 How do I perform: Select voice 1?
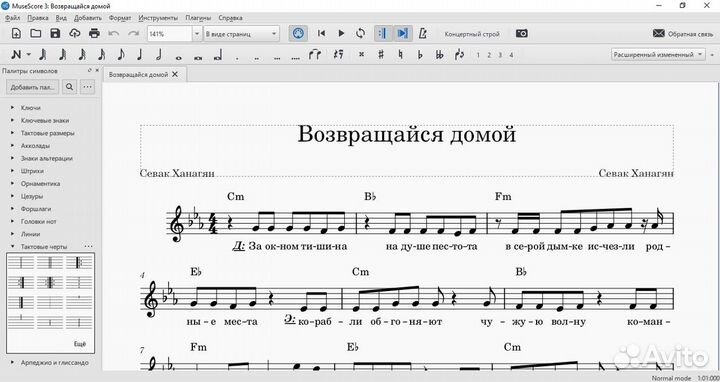[x=478, y=55]
